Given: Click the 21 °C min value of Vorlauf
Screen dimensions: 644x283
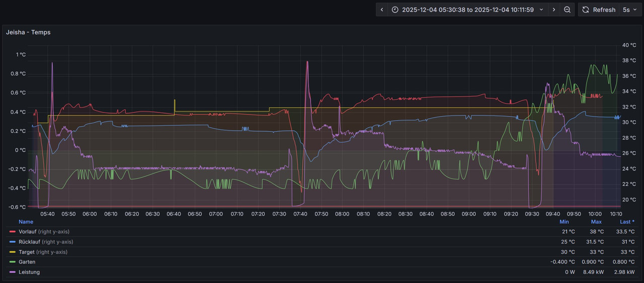Looking at the screenshot, I should tap(568, 232).
